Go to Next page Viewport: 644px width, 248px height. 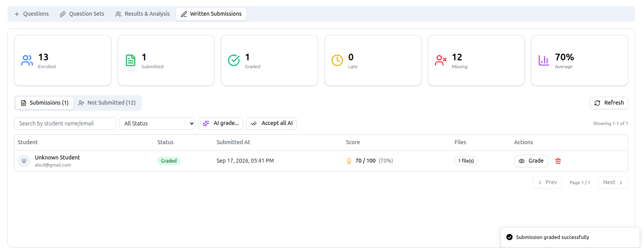click(x=613, y=183)
